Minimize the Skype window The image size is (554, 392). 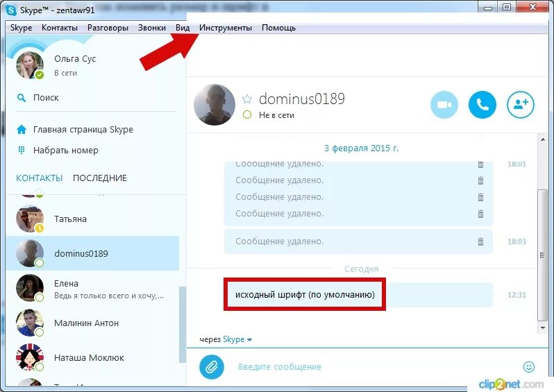(x=488, y=7)
